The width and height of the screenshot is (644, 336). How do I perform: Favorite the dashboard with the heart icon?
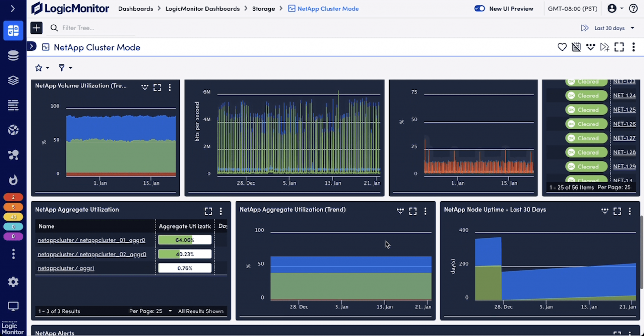(x=562, y=47)
